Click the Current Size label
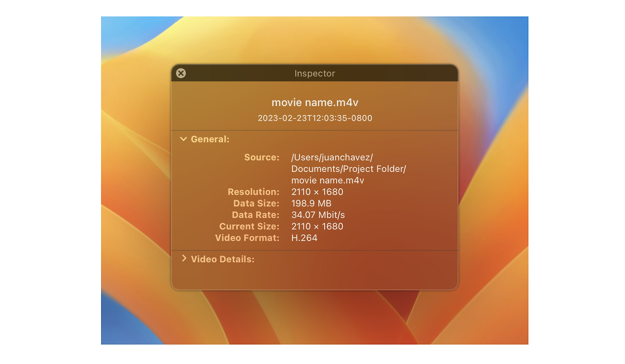 click(x=250, y=226)
